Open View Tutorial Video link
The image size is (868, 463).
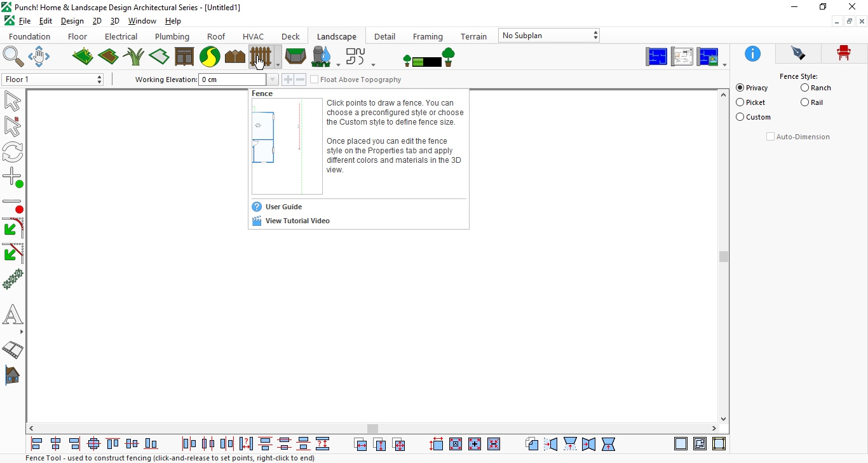click(297, 221)
